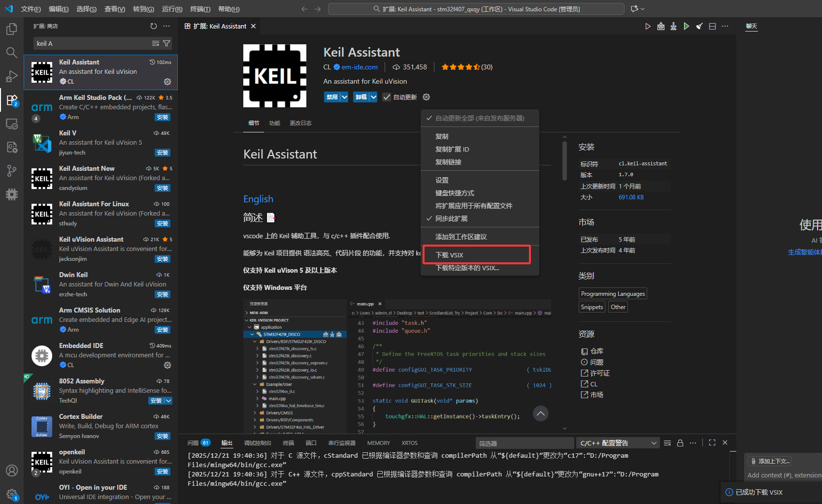The height and width of the screenshot is (504, 822).
Task: Open the editor toolbar more actions ellipsis
Action: coord(725,26)
